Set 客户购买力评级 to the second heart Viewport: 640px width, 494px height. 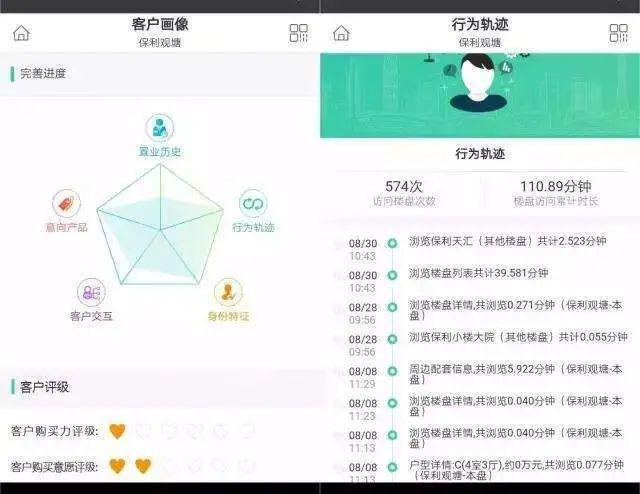coord(143,431)
